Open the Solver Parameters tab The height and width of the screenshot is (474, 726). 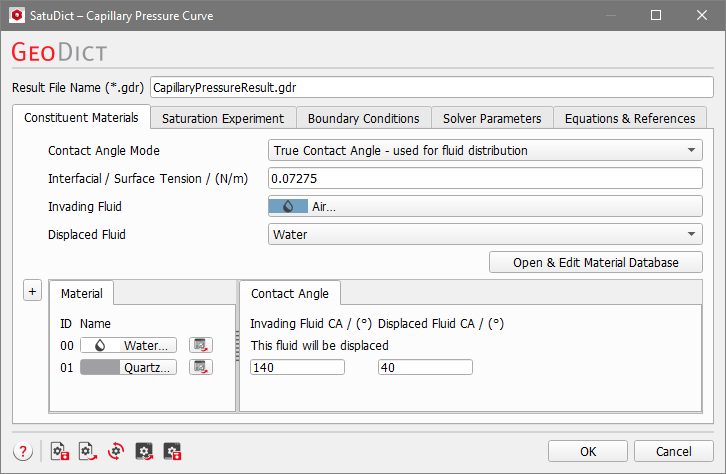click(492, 118)
